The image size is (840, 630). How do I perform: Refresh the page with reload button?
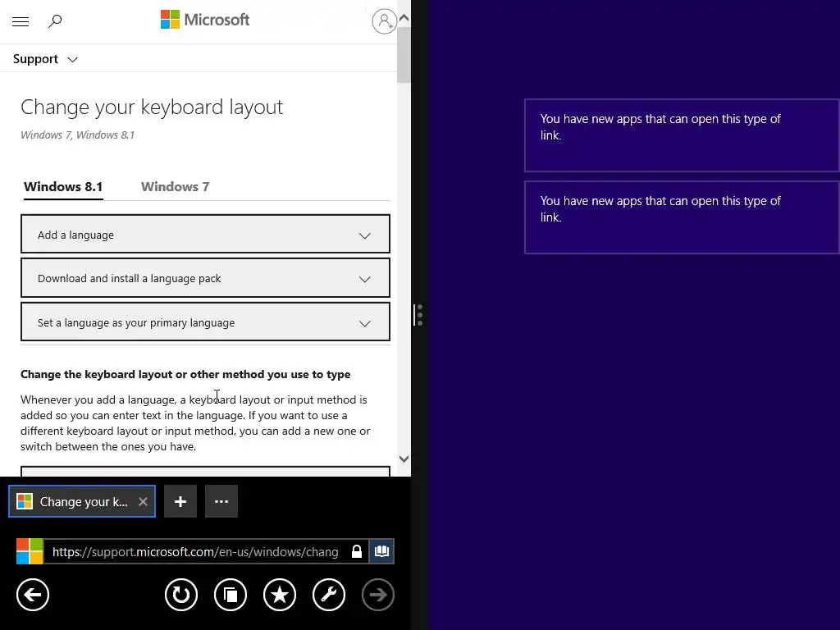point(181,595)
